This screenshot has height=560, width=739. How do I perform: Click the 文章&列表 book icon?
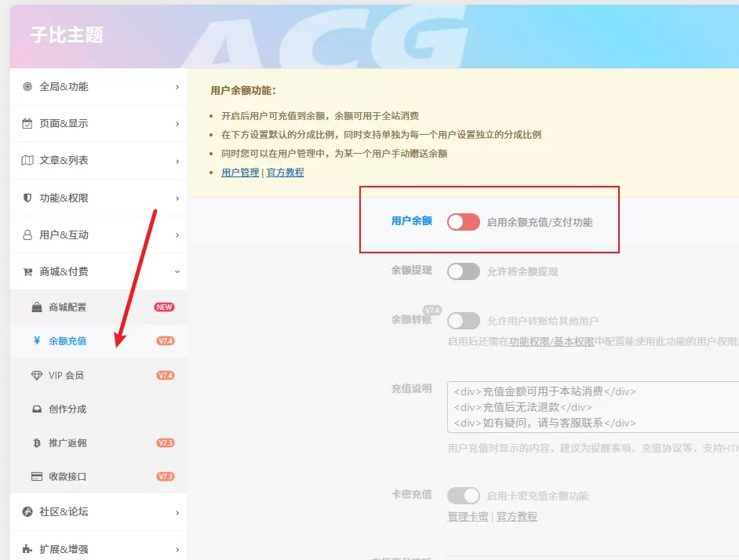[27, 160]
